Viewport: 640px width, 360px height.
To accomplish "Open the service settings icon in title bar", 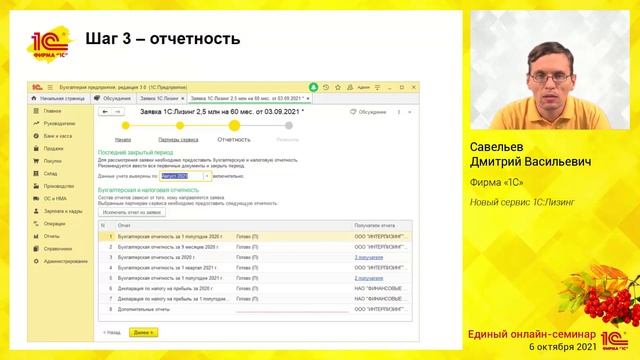I will (x=378, y=87).
